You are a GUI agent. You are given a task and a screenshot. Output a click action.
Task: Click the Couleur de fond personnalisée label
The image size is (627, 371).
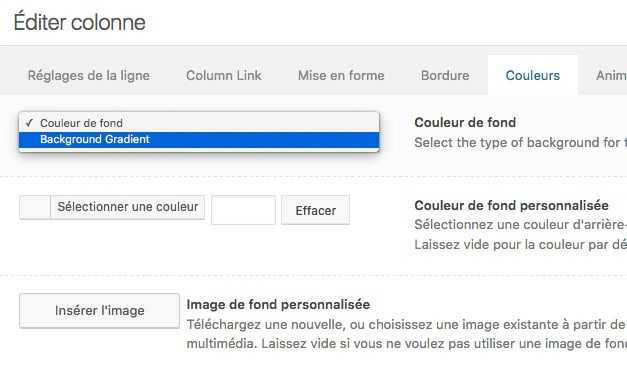pyautogui.click(x=511, y=205)
